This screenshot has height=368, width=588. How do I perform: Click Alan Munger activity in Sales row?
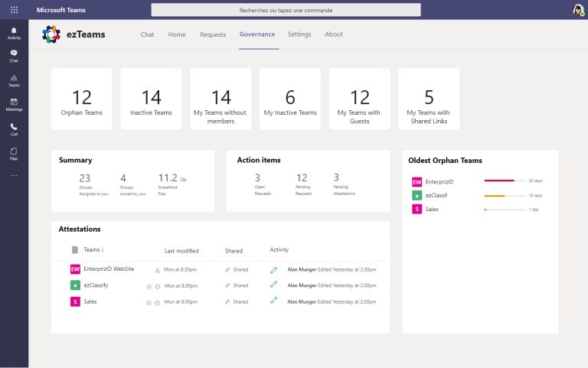coord(332,301)
